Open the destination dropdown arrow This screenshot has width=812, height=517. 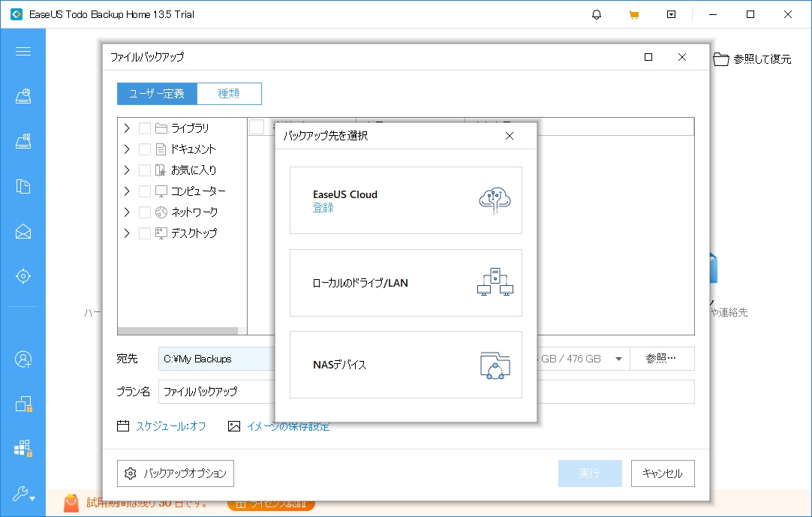pyautogui.click(x=618, y=359)
